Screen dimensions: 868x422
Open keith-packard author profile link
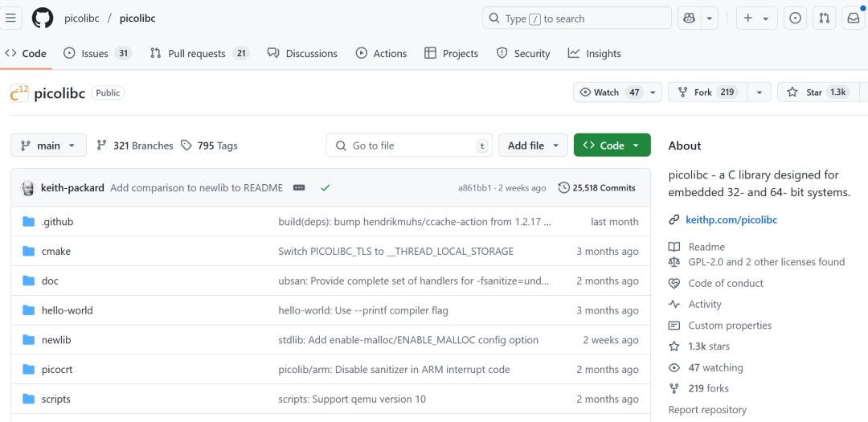point(72,188)
